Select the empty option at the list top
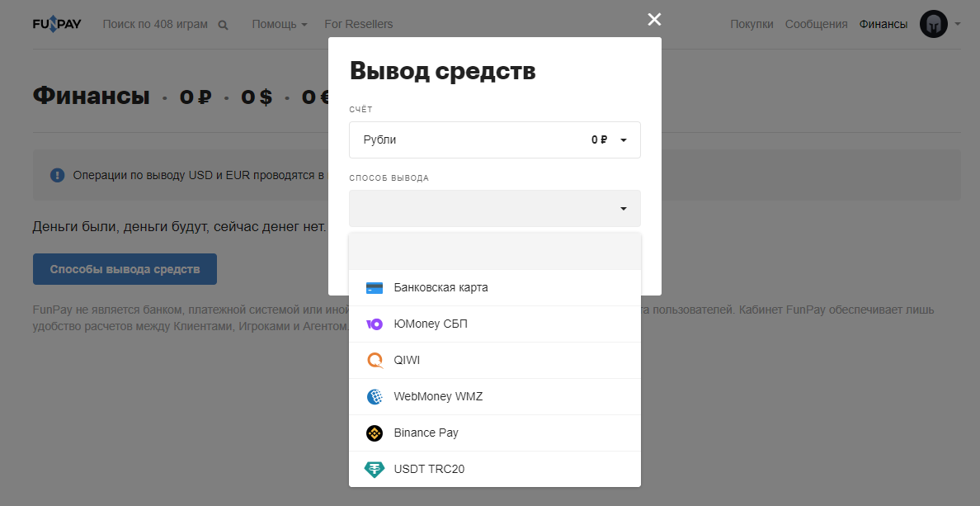 click(x=494, y=250)
